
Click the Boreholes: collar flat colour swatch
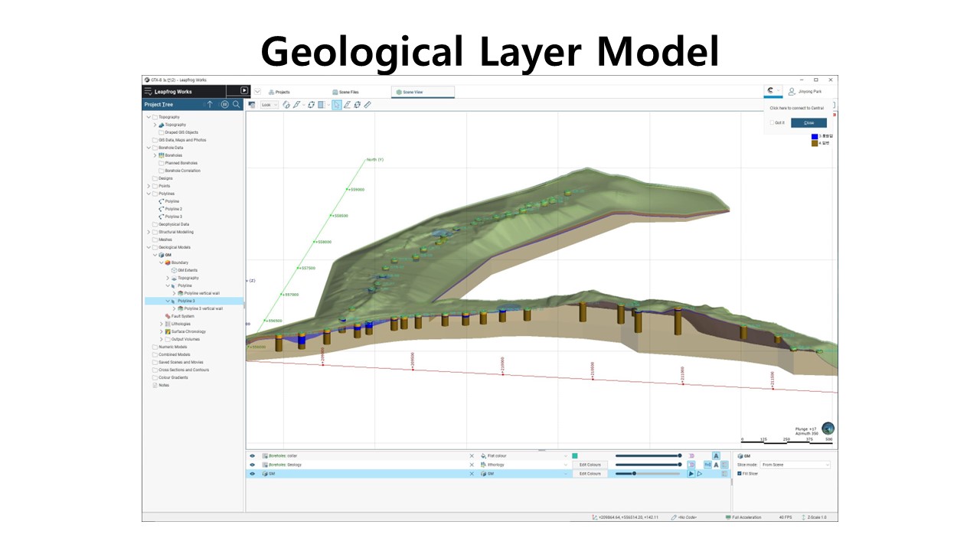574,455
